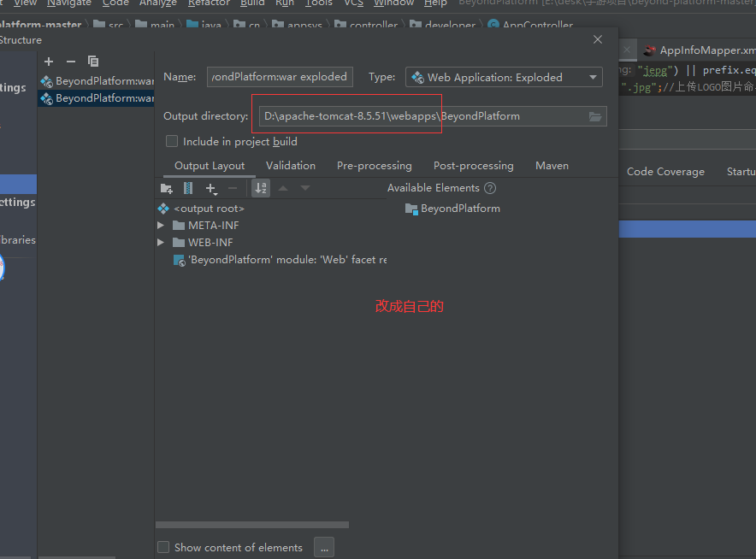The width and height of the screenshot is (756, 559).
Task: Add copy of element plus dropdown
Action: coord(211,188)
